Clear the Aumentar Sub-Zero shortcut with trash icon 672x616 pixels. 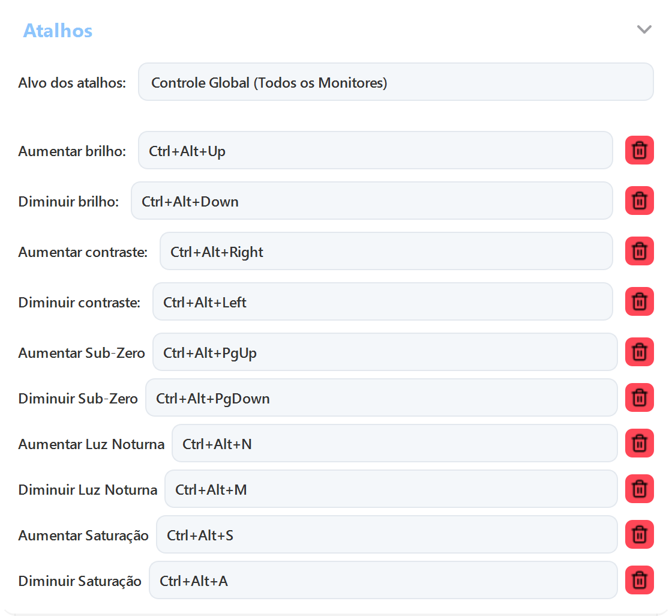pyautogui.click(x=639, y=352)
